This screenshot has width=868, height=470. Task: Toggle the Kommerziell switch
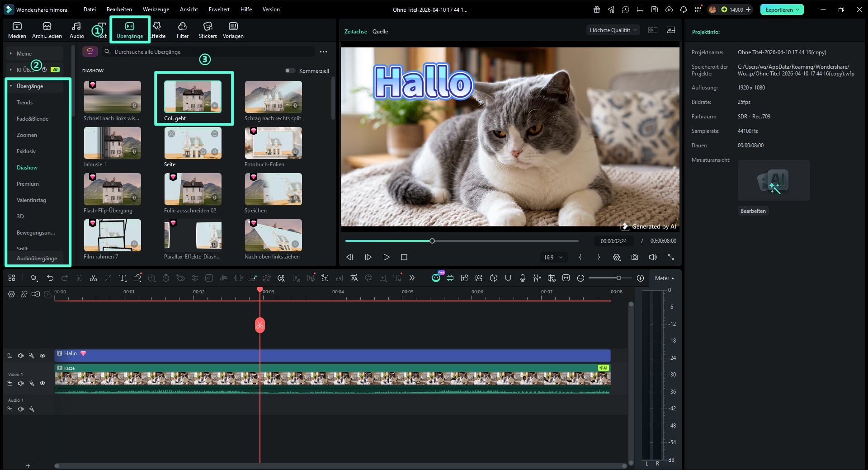coord(290,70)
